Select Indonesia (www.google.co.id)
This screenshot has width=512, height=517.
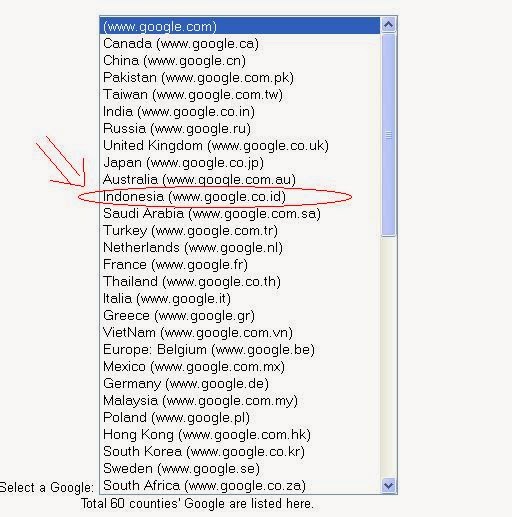click(240, 196)
